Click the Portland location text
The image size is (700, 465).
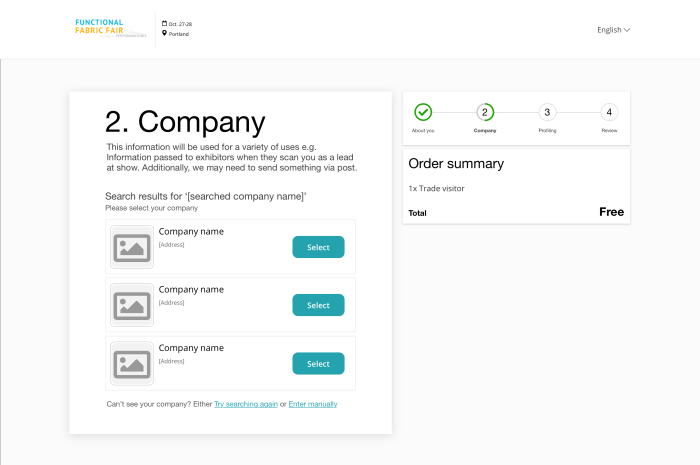179,34
